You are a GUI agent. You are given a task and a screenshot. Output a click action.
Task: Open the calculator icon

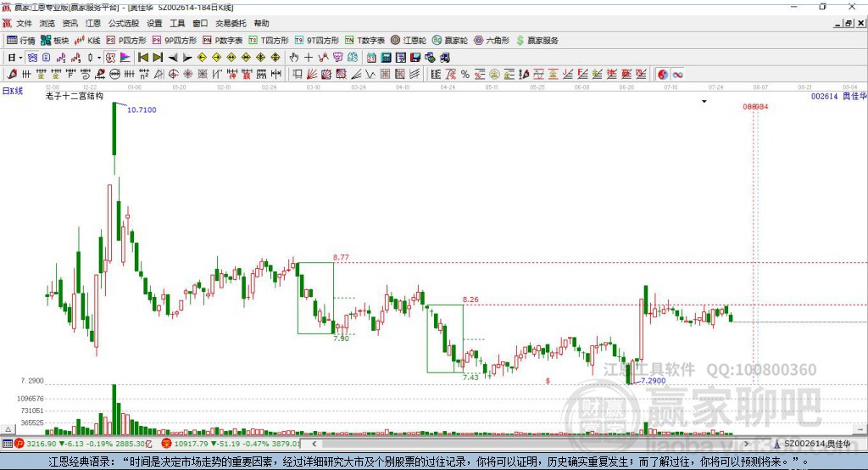coord(386,58)
